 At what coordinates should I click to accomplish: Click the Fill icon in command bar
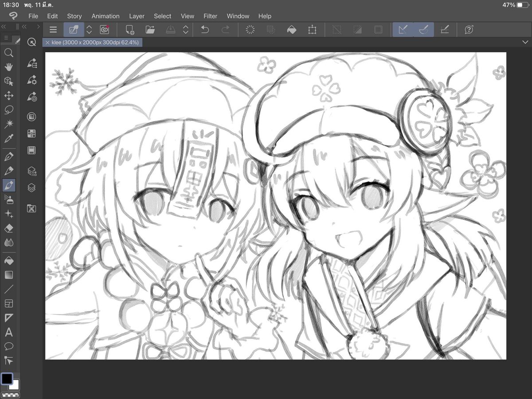(x=291, y=30)
